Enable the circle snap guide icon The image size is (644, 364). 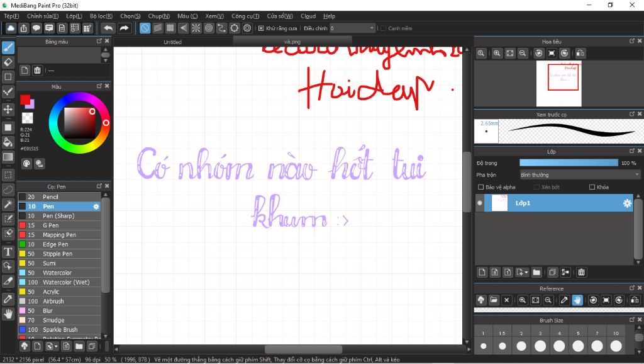pyautogui.click(x=209, y=28)
